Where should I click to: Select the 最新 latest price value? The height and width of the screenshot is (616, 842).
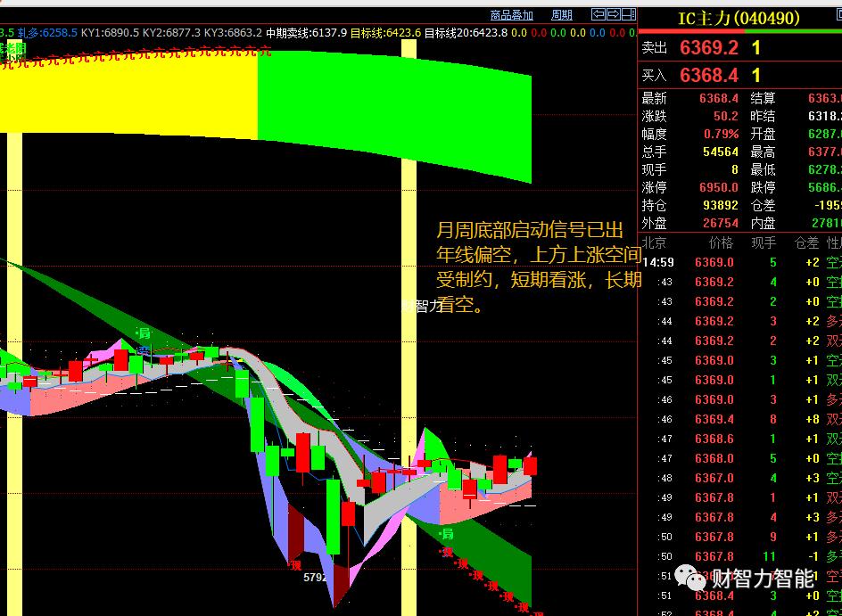pos(719,98)
